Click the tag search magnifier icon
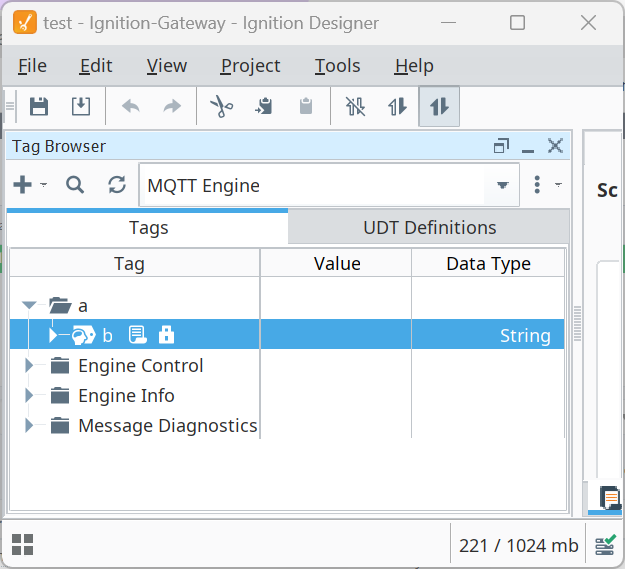Image resolution: width=625 pixels, height=569 pixels. (75, 185)
